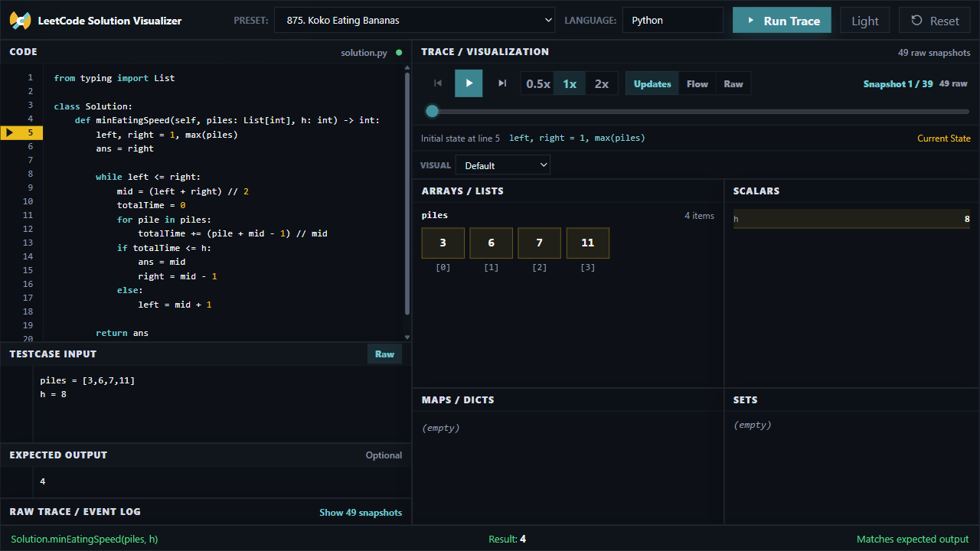The image size is (980, 551).
Task: Click the green solution.py status dot
Action: point(399,53)
